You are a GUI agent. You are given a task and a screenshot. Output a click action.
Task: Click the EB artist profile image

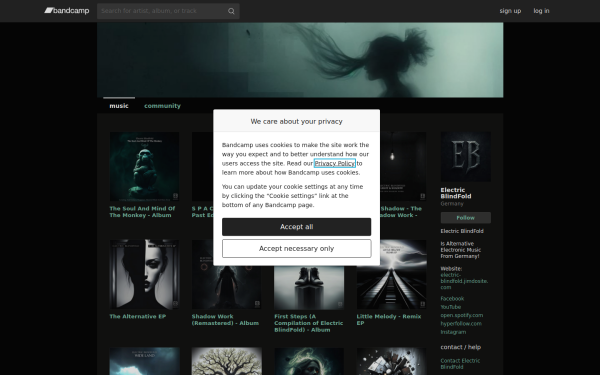466,157
